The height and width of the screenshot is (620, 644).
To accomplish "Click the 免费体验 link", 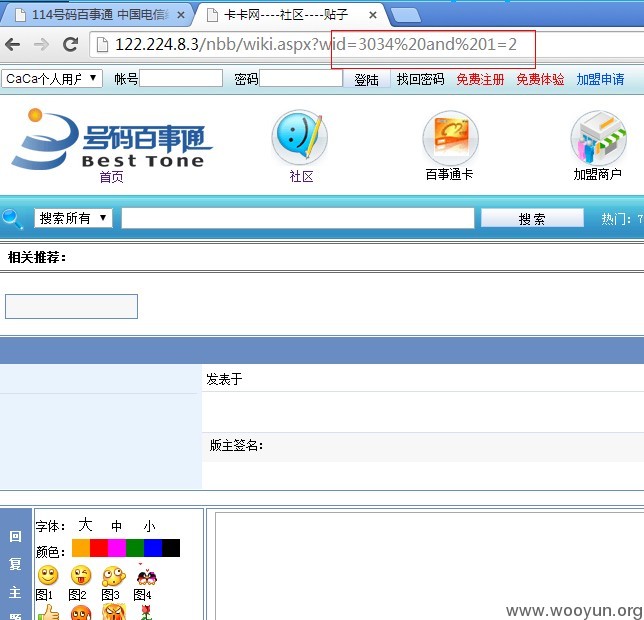I will tap(540, 79).
